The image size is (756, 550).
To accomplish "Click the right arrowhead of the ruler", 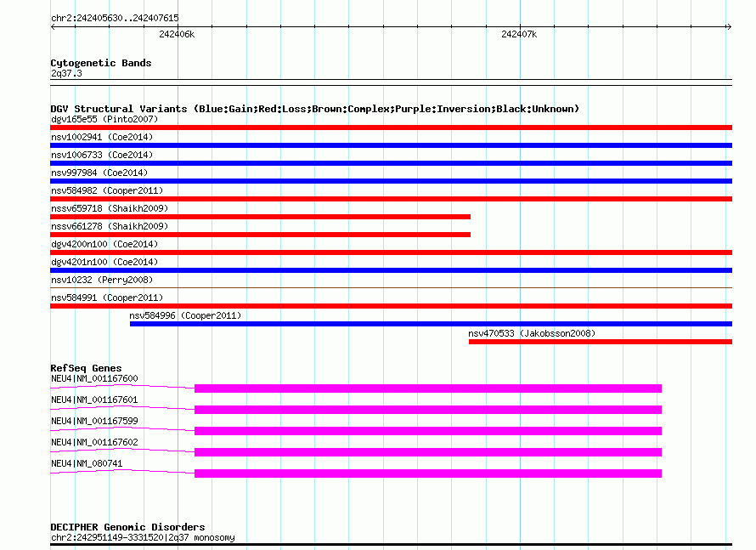I will pos(729,27).
